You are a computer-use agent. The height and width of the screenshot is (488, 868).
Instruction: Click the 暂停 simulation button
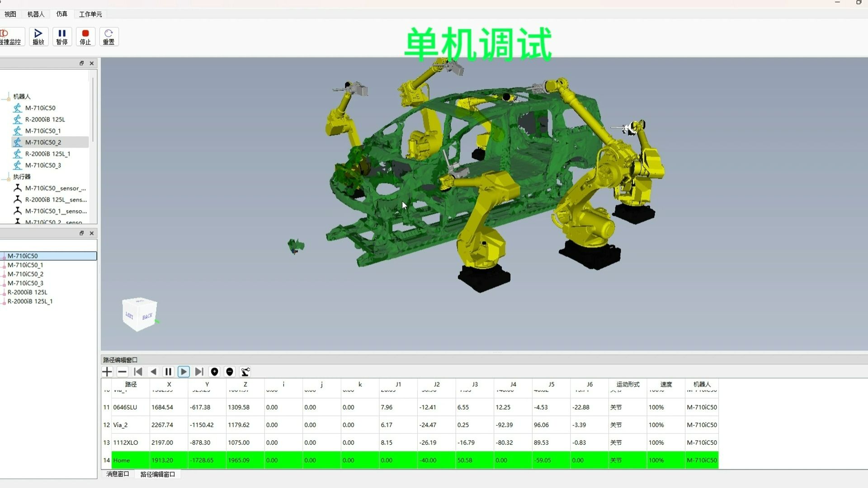(x=62, y=37)
